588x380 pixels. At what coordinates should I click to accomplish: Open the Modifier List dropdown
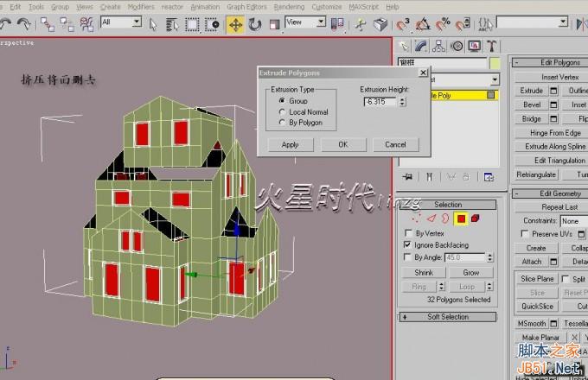[495, 79]
